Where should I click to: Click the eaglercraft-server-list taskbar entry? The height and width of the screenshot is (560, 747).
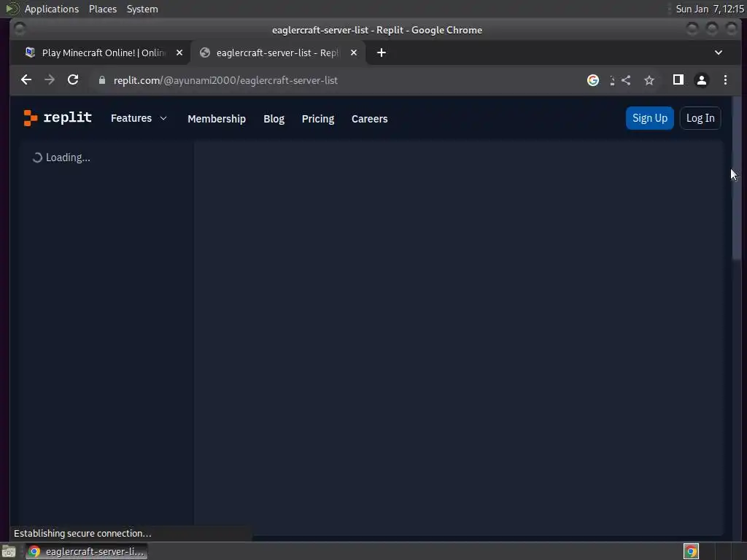click(x=87, y=551)
